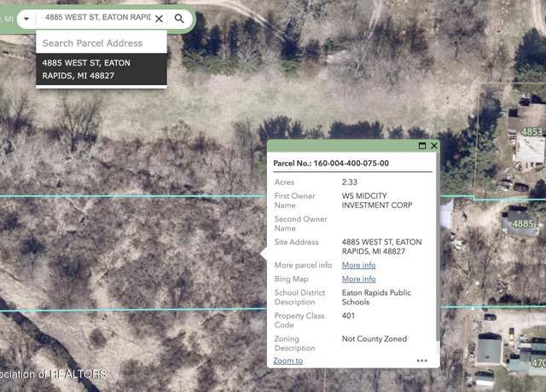Click the Zoom to link
This screenshot has height=392, width=546.
[x=288, y=360]
